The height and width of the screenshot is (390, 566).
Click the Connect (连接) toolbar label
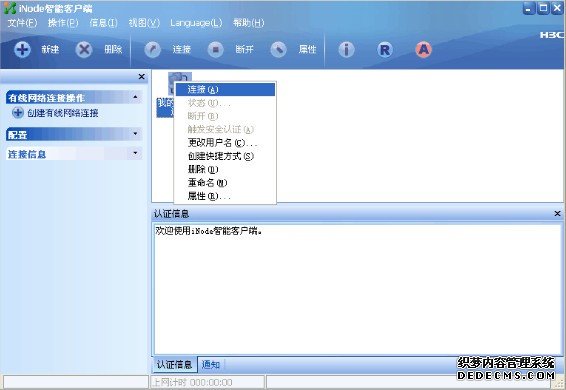click(181, 49)
